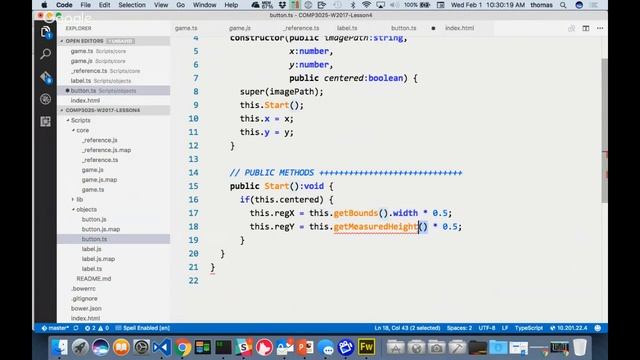Open label.js.map in the explorer
Image resolution: width=640 pixels, height=360 pixels.
98,259
